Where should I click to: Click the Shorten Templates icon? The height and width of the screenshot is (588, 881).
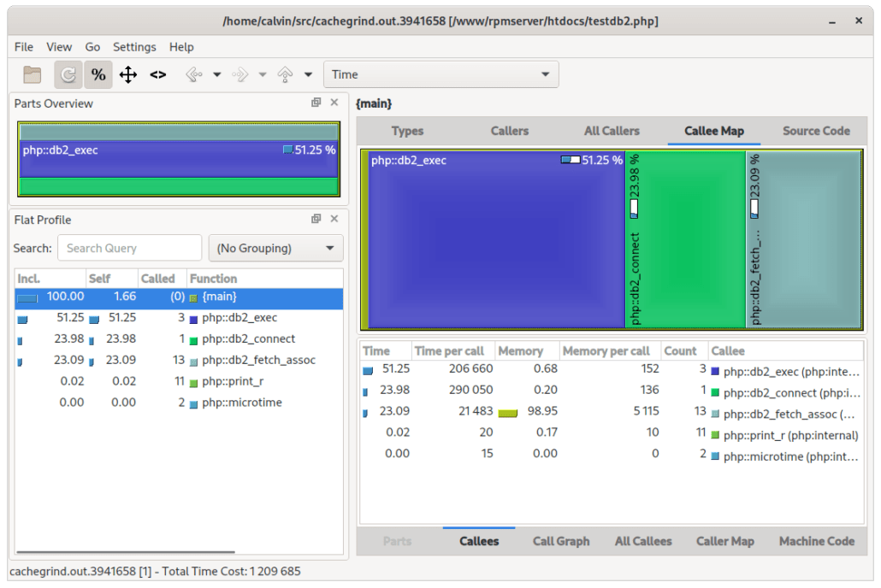pos(158,75)
